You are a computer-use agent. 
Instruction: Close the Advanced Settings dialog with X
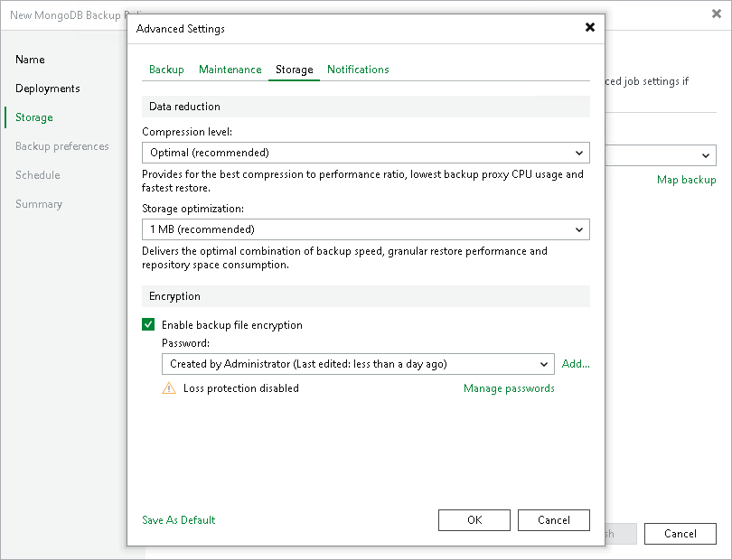pyautogui.click(x=590, y=27)
